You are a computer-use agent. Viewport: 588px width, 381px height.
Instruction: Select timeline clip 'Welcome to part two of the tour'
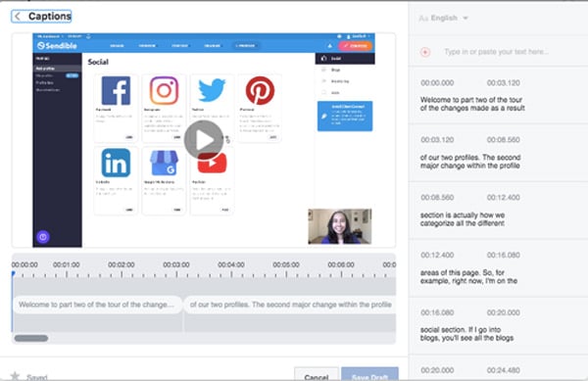97,305
